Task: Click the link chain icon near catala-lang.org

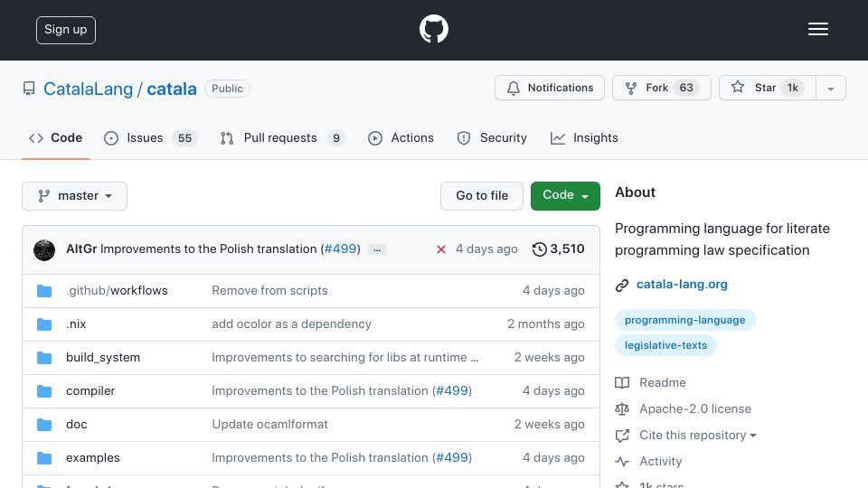Action: (622, 285)
